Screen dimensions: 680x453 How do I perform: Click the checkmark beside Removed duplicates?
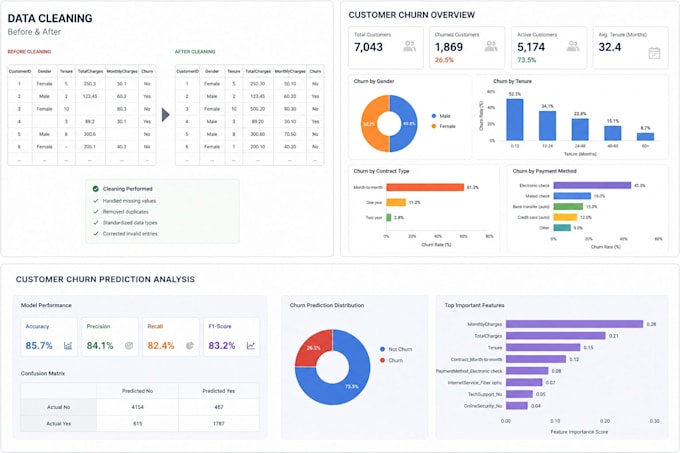point(96,212)
